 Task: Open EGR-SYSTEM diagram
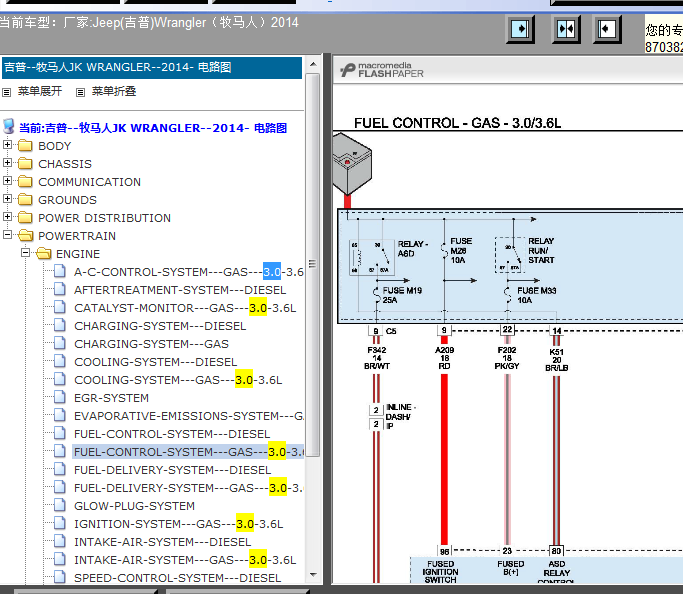coord(111,398)
